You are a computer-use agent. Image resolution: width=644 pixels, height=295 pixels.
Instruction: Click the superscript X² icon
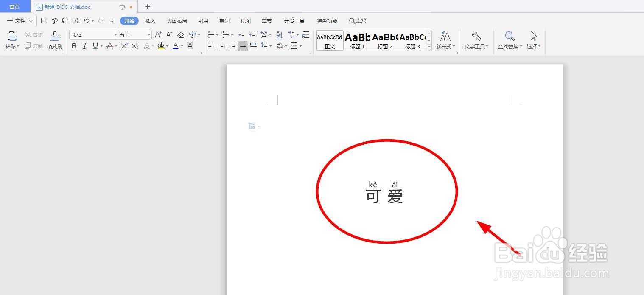(x=124, y=46)
